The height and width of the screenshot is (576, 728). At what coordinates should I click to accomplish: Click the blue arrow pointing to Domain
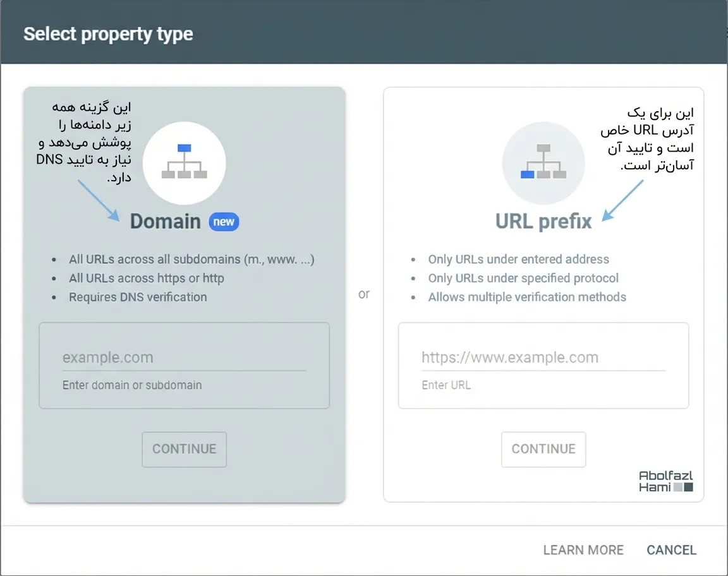tap(99, 200)
